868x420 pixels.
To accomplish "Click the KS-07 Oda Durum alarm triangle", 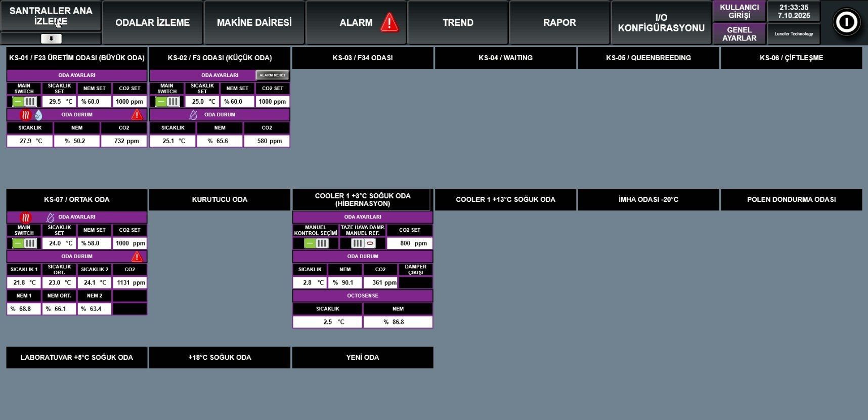I will tap(137, 257).
